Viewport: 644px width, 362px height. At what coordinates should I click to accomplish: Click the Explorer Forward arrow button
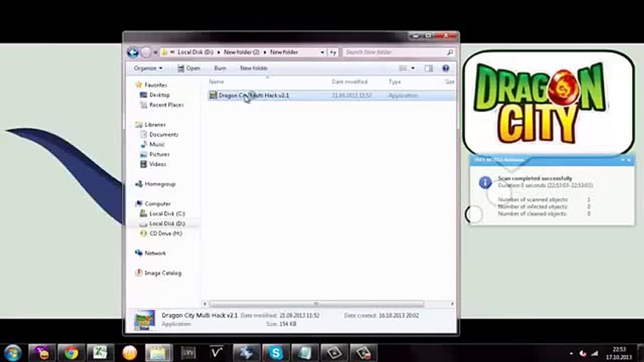click(146, 52)
